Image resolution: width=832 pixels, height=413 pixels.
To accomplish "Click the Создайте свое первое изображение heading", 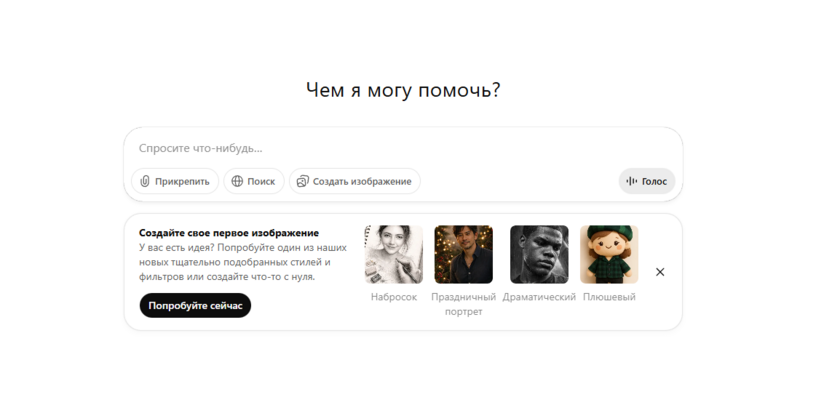I will 229,233.
